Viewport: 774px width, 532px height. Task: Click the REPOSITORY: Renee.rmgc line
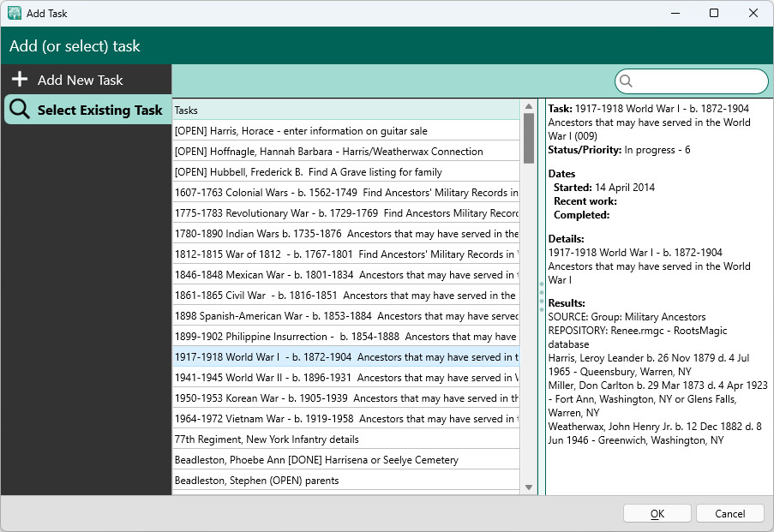[x=637, y=338]
